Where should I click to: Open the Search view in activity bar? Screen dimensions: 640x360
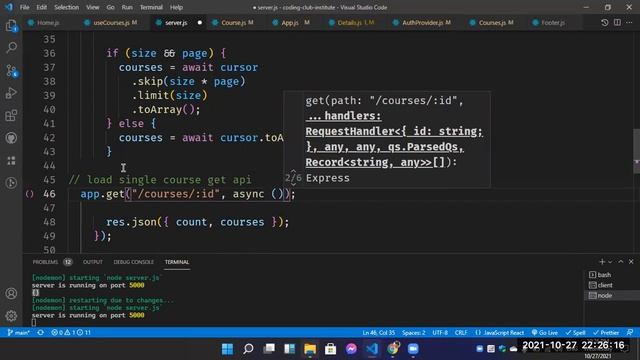point(11,47)
